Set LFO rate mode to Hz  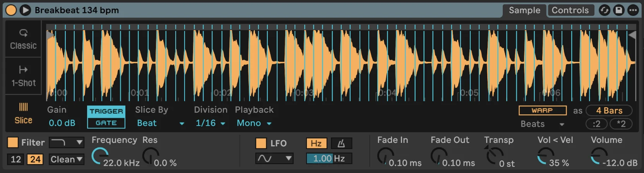pos(316,143)
